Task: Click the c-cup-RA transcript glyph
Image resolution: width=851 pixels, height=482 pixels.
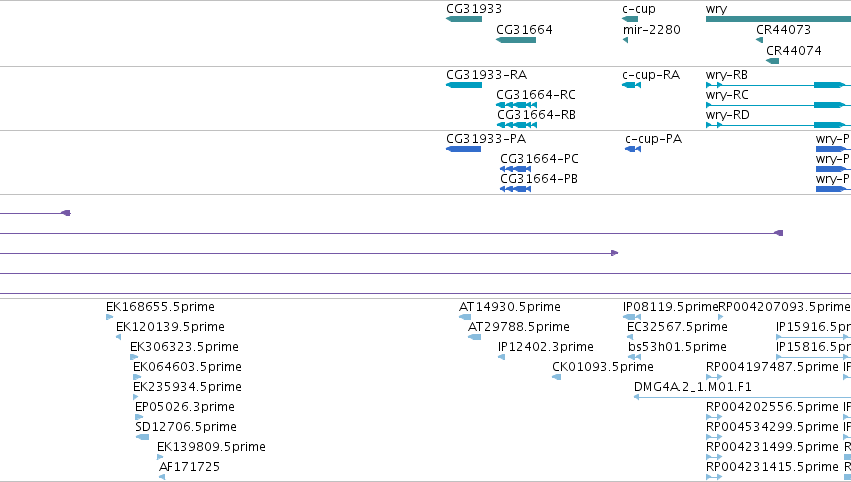Action: [x=632, y=85]
